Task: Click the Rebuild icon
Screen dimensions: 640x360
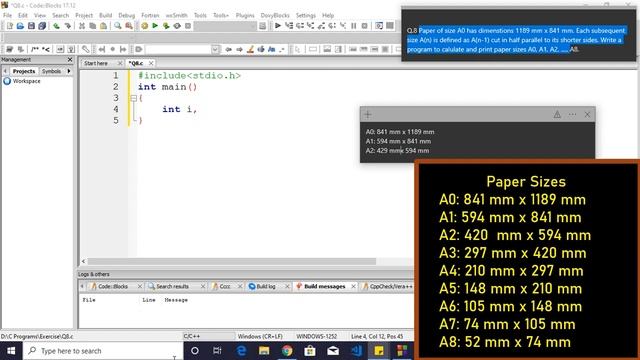Action: coord(177,26)
